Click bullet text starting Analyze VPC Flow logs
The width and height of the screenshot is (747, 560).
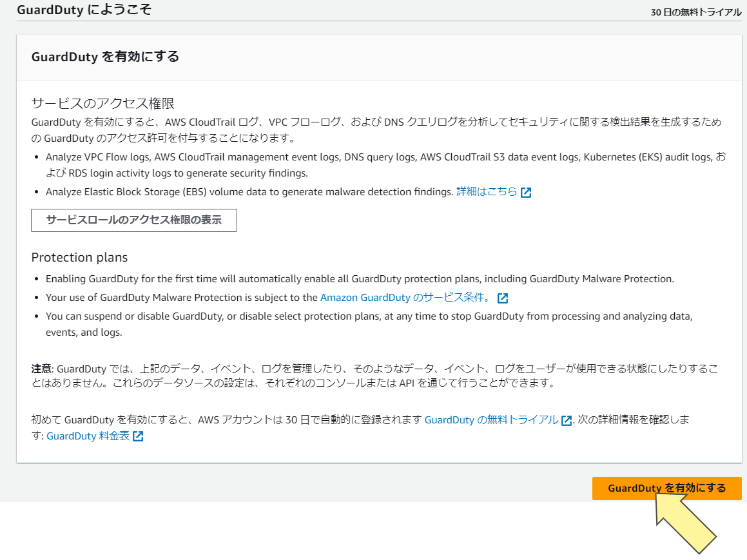386,165
